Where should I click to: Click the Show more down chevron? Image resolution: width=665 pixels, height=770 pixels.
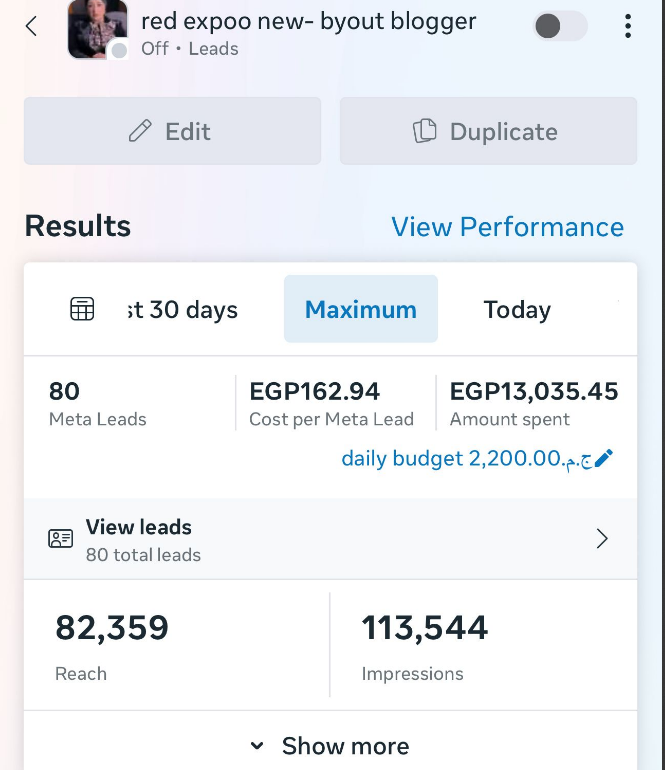tap(257, 746)
